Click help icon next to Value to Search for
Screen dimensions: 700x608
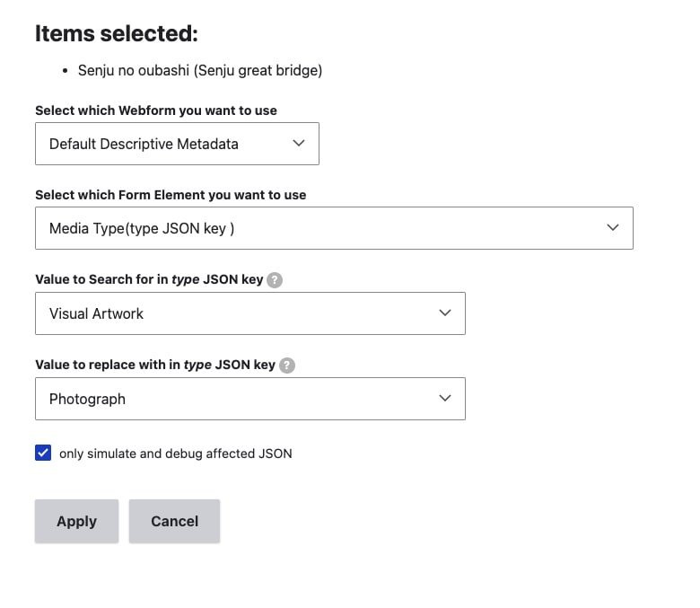(x=275, y=280)
